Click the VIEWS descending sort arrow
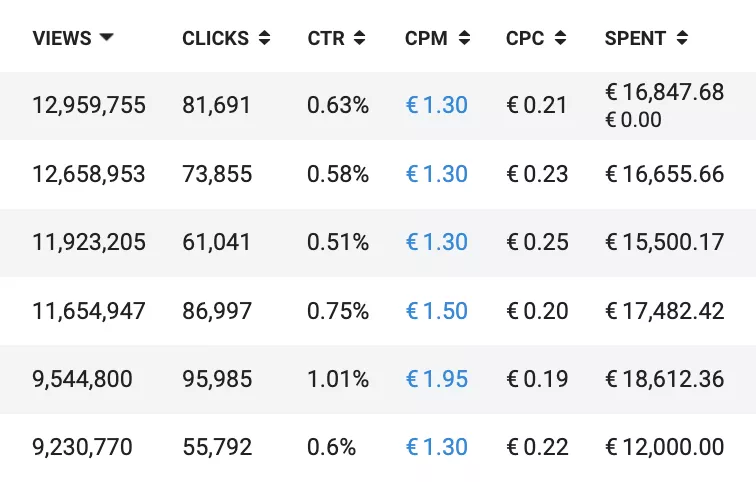 click(106, 37)
